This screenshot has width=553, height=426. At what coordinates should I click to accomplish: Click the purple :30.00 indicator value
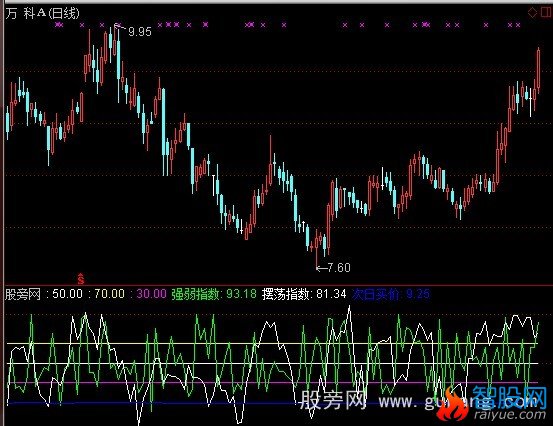tap(148, 294)
